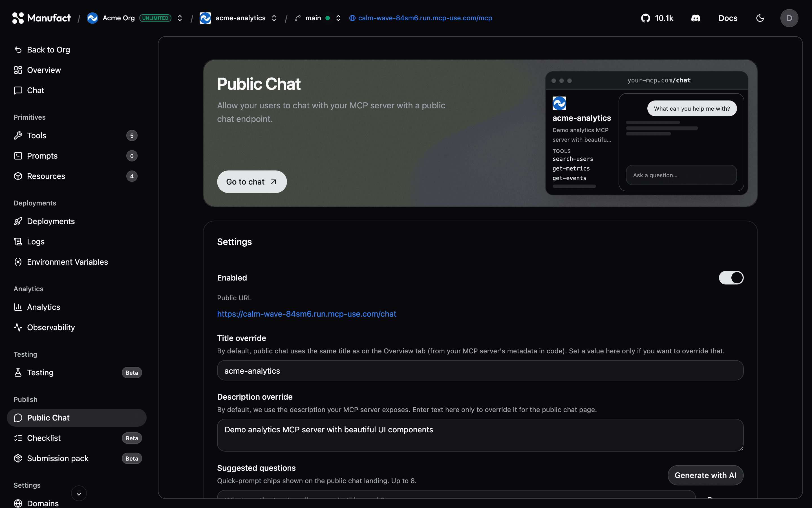Screen dimensions: 812x508
Task: Click the Beta badge beside Testing
Action: click(132, 373)
